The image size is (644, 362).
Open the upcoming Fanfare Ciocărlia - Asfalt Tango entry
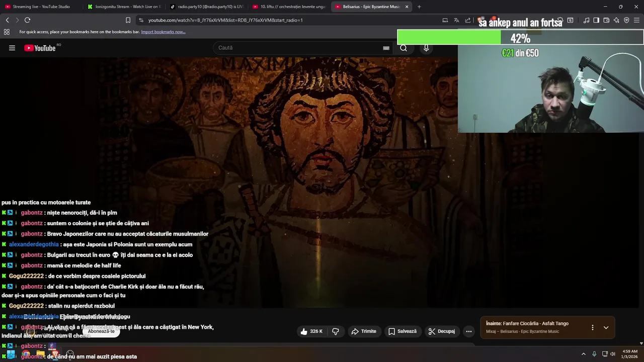527,324
